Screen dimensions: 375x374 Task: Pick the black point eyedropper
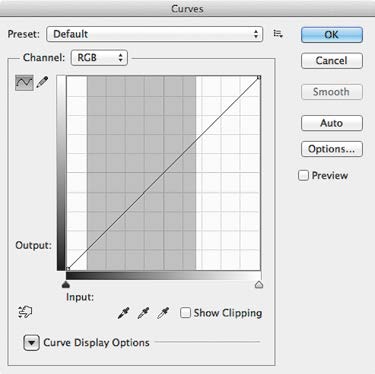tap(124, 313)
